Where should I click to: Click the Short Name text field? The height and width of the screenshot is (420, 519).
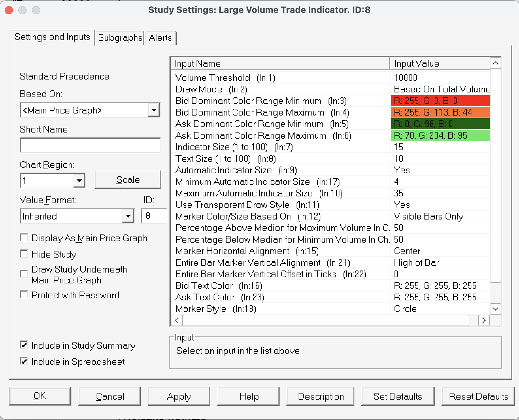point(90,145)
